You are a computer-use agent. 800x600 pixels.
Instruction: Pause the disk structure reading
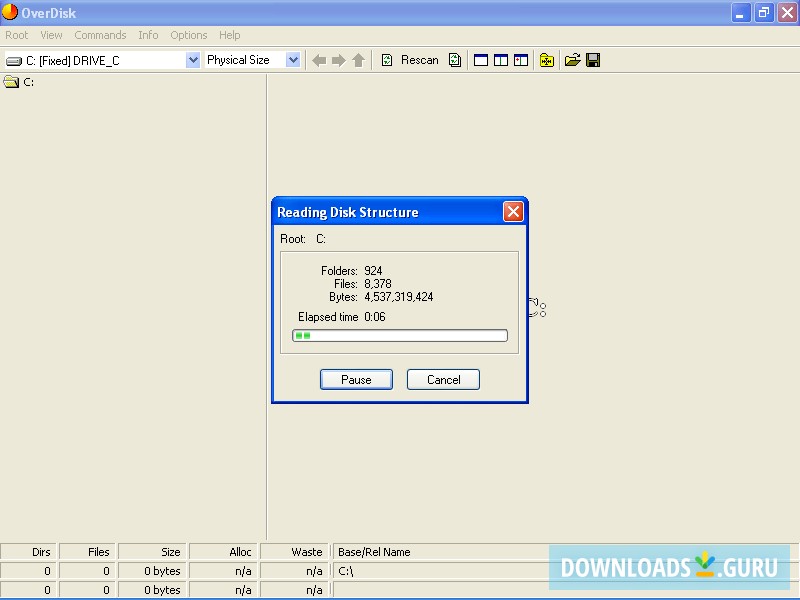[356, 379]
